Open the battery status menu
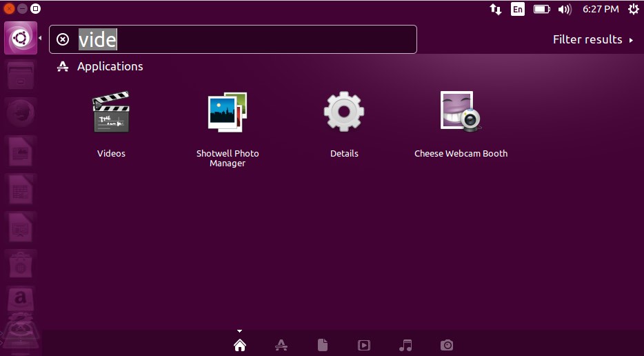 541,9
